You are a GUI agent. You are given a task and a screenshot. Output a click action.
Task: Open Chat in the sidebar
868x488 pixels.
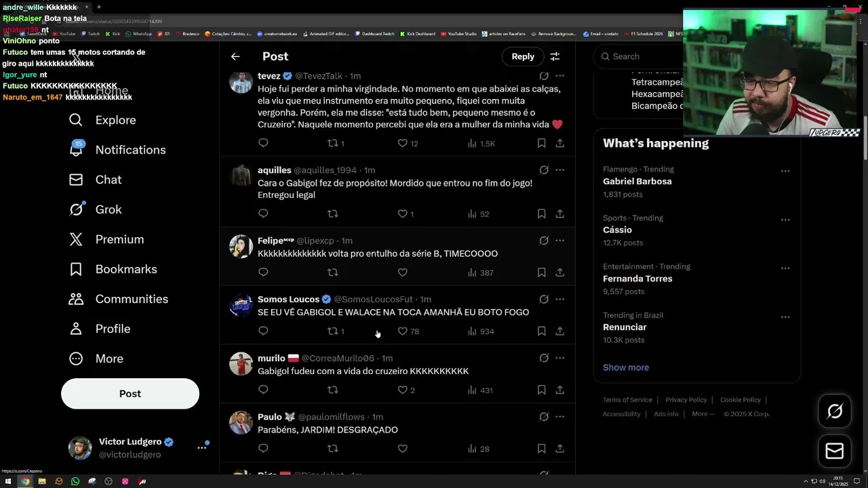pyautogui.click(x=95, y=180)
